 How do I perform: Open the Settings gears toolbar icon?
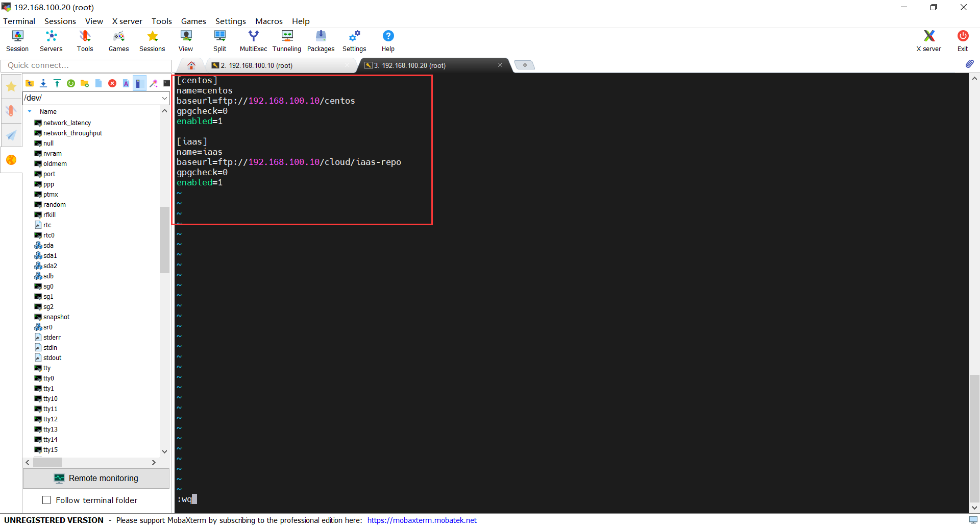(354, 41)
